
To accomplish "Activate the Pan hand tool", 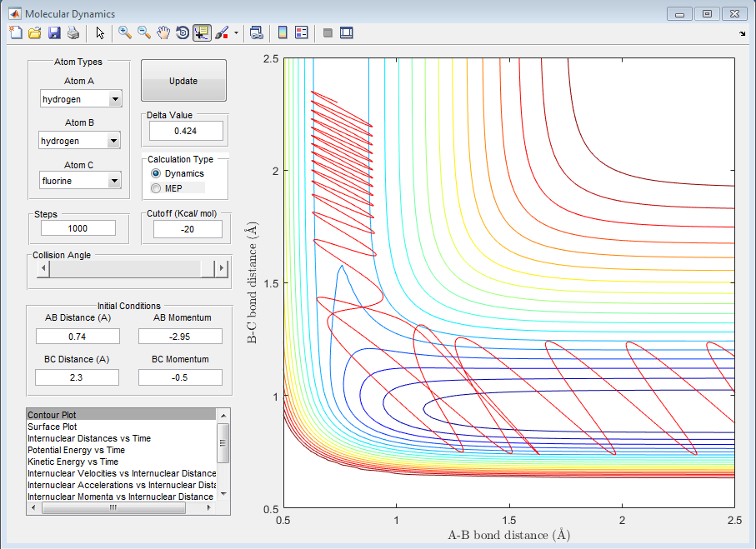I will [x=163, y=32].
